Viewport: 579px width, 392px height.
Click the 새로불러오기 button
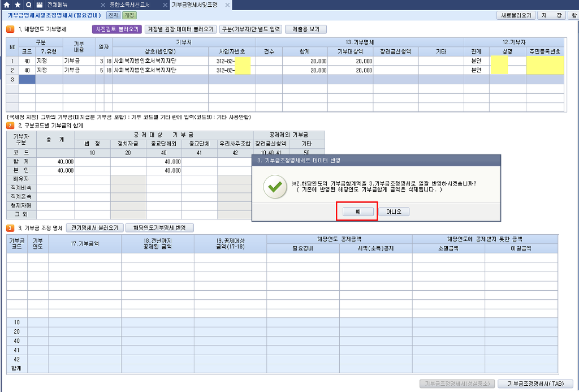(x=515, y=15)
